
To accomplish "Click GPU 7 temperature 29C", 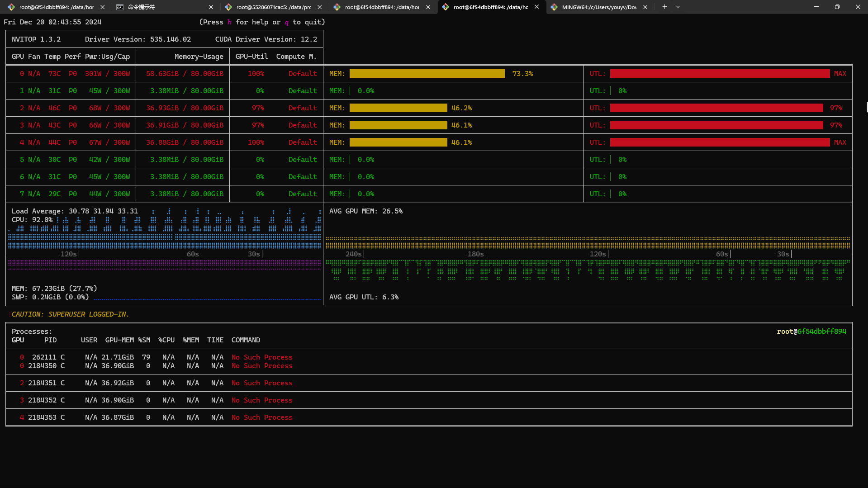I will 54,194.
